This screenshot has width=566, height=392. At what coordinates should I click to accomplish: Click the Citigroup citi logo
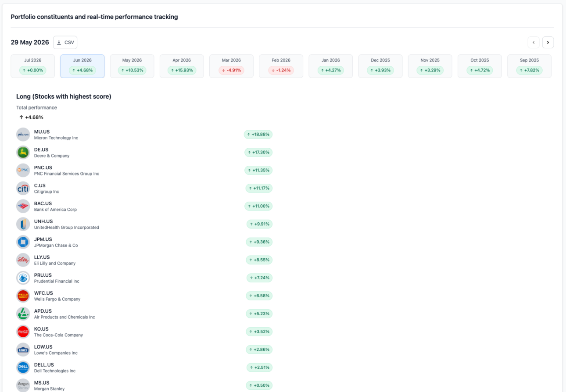[x=23, y=188]
